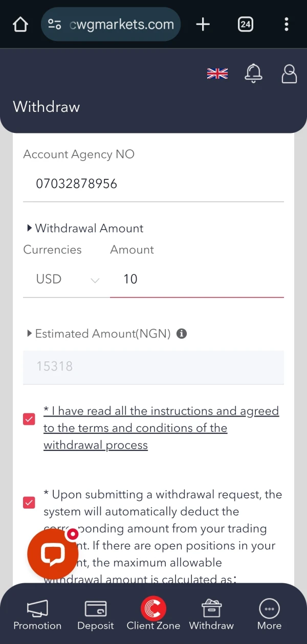This screenshot has height=644, width=307.
Task: Open a new browser tab
Action: coord(203,24)
